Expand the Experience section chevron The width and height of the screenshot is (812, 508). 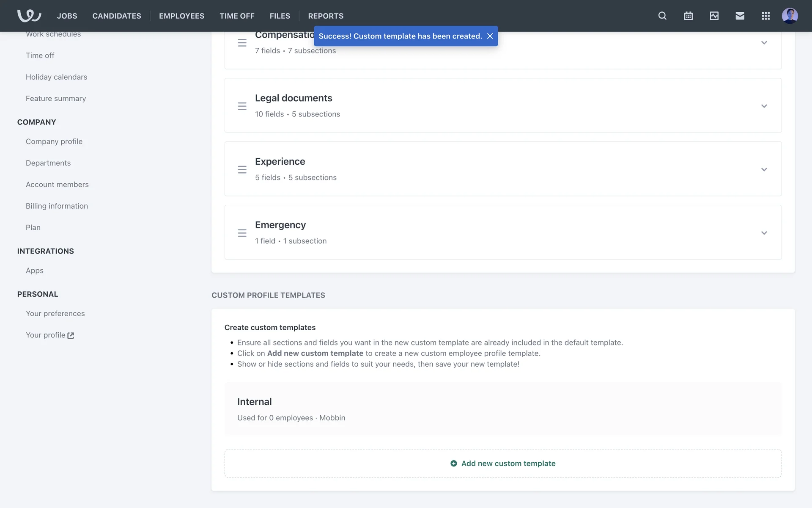coord(764,169)
